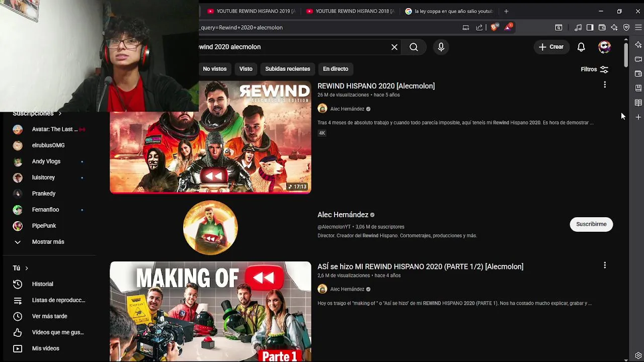Click the share icon in the address bar
Viewport: 644px width, 362px height.
(479, 28)
